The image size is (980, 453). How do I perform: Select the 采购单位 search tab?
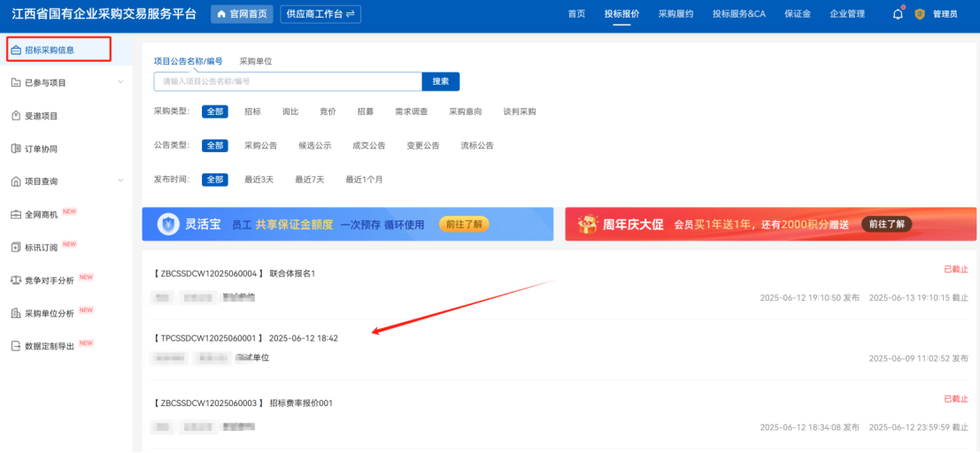click(x=256, y=61)
